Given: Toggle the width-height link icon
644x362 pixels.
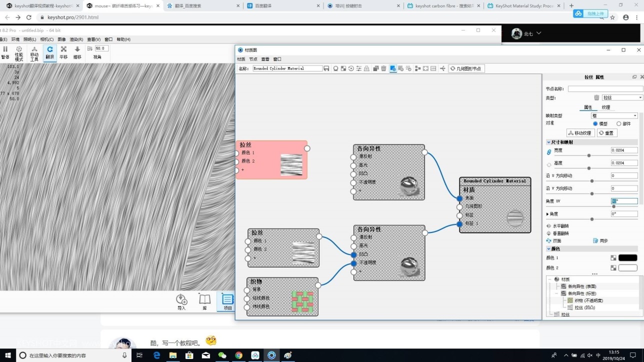Looking at the screenshot, I should tap(549, 152).
